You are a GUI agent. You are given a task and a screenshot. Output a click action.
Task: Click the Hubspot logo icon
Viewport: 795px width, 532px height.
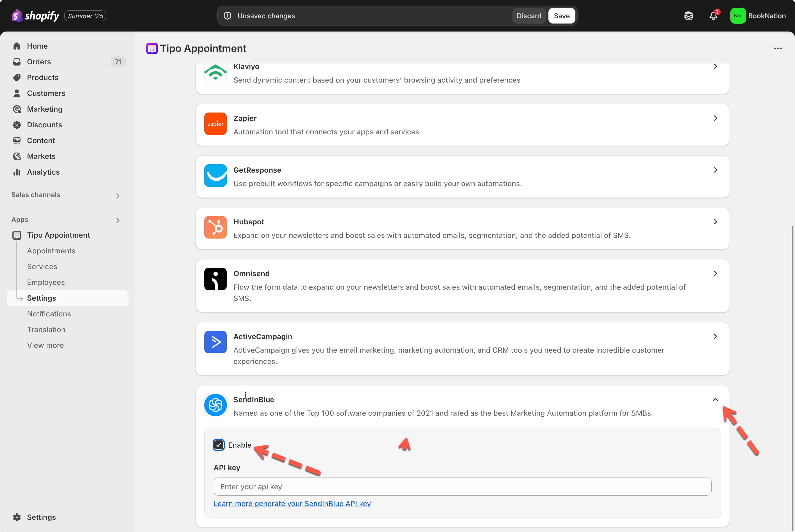215,227
